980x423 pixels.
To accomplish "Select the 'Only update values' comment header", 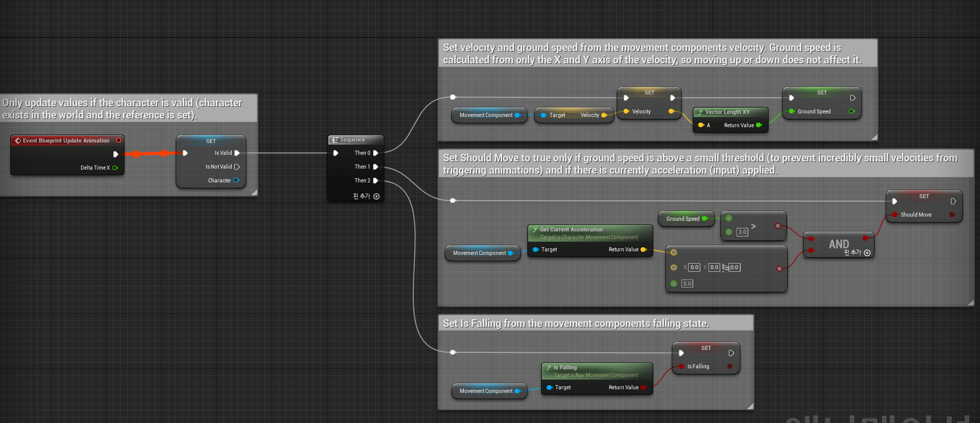I will (129, 109).
